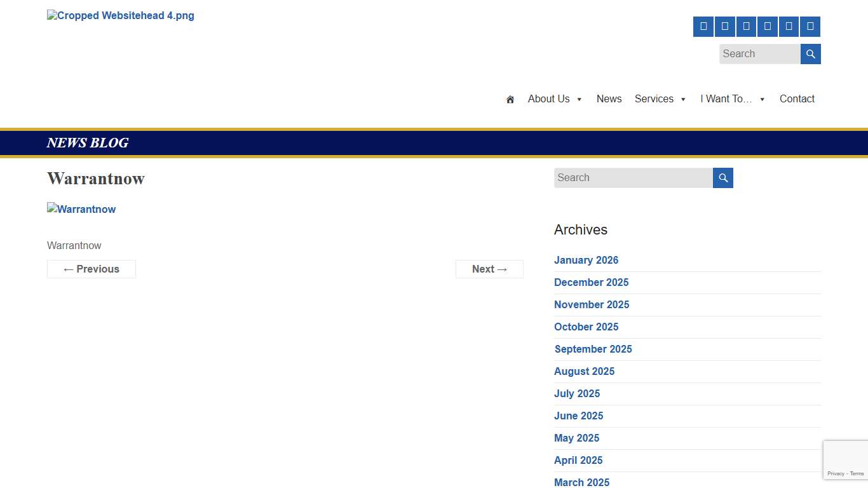The width and height of the screenshot is (868, 488).
Task: Open the Contact page from navigation
Action: (x=797, y=98)
